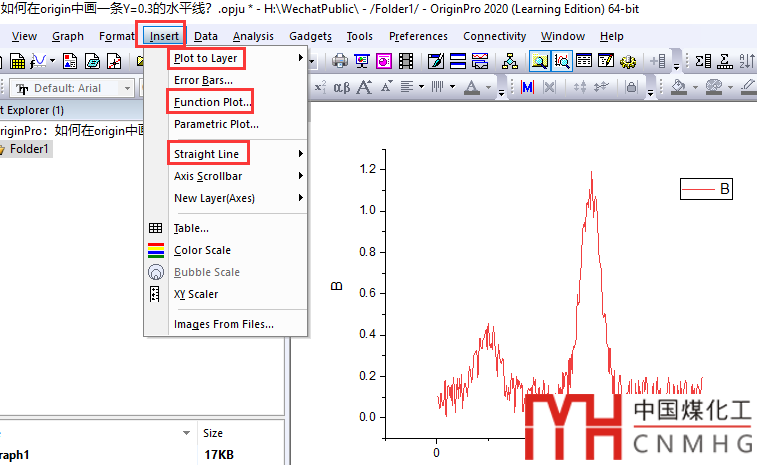The height and width of the screenshot is (465, 757).
Task: Click the film strip Video Builder icon
Action: [x=406, y=61]
